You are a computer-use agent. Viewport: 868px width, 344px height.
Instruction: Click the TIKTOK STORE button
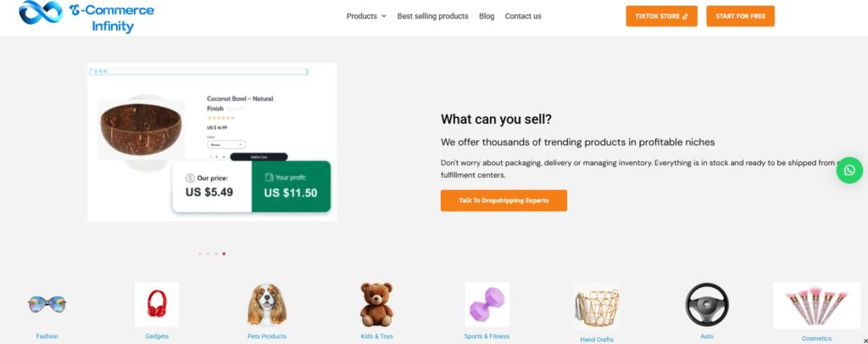coord(661,16)
